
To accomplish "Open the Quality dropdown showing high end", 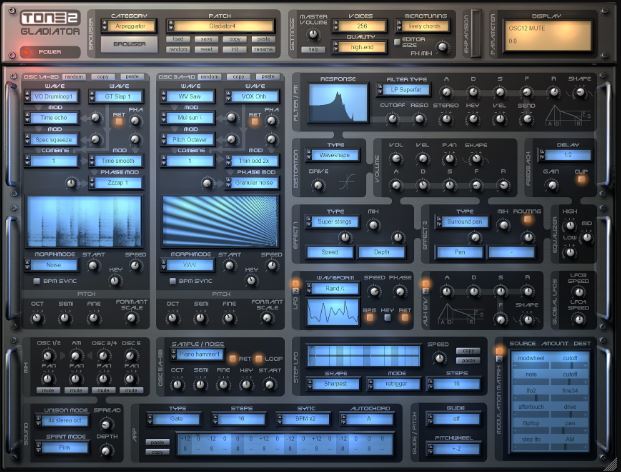I will click(360, 47).
